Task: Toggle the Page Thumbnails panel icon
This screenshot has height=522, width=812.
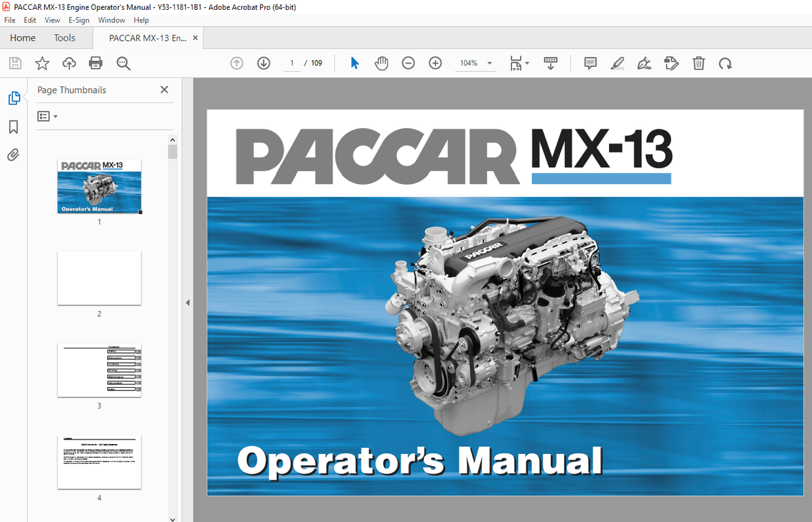Action: tap(14, 97)
